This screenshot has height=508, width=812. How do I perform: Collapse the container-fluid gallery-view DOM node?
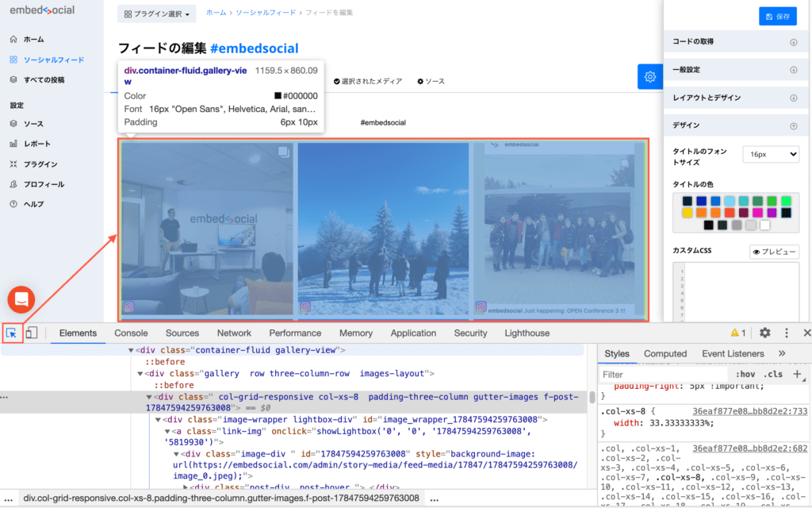coord(131,350)
